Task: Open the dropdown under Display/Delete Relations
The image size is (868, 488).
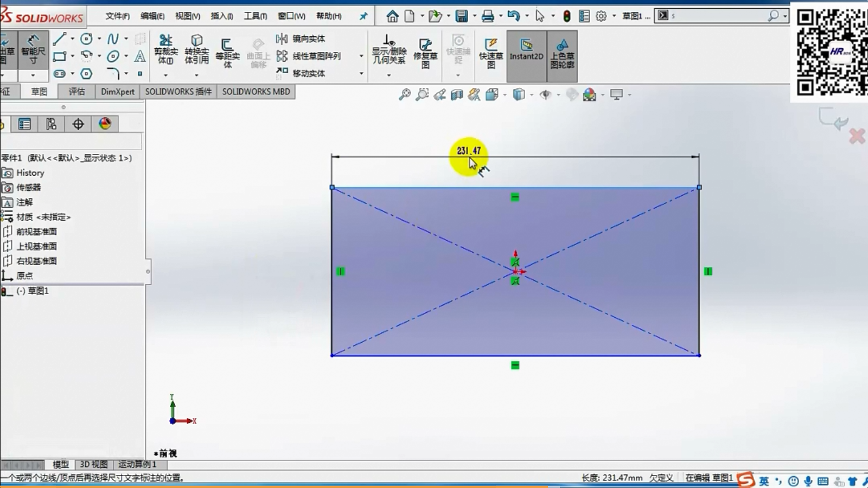Action: click(x=389, y=75)
